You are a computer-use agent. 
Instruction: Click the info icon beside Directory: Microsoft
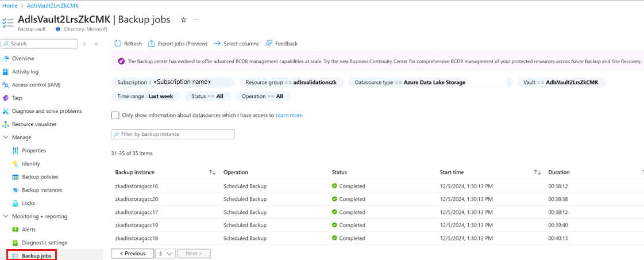pos(58,29)
